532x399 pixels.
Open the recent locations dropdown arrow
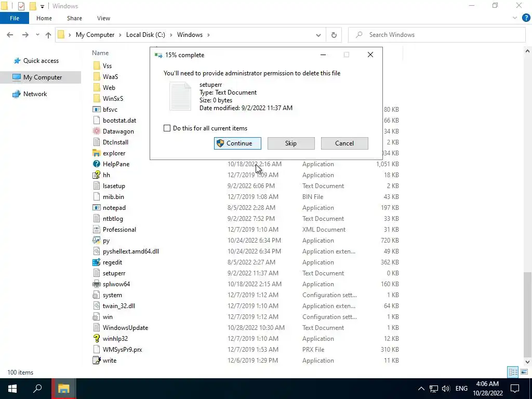(37, 35)
